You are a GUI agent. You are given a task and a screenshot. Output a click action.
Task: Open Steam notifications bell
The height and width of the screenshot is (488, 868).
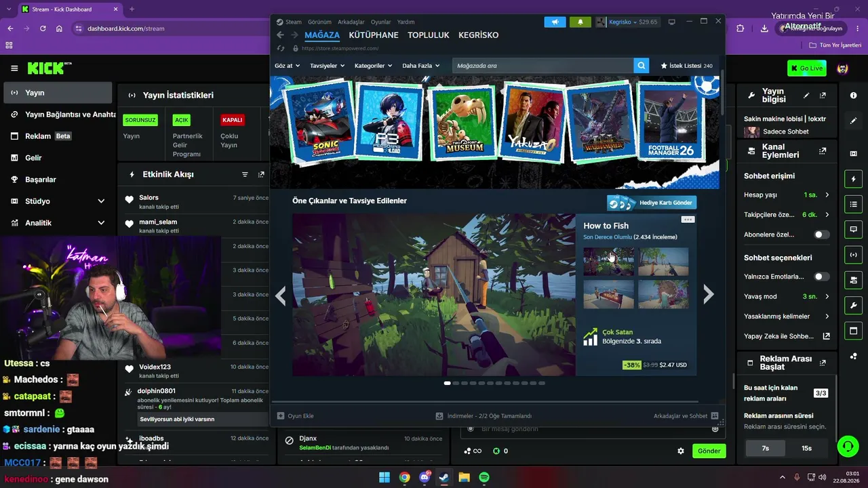coord(580,22)
